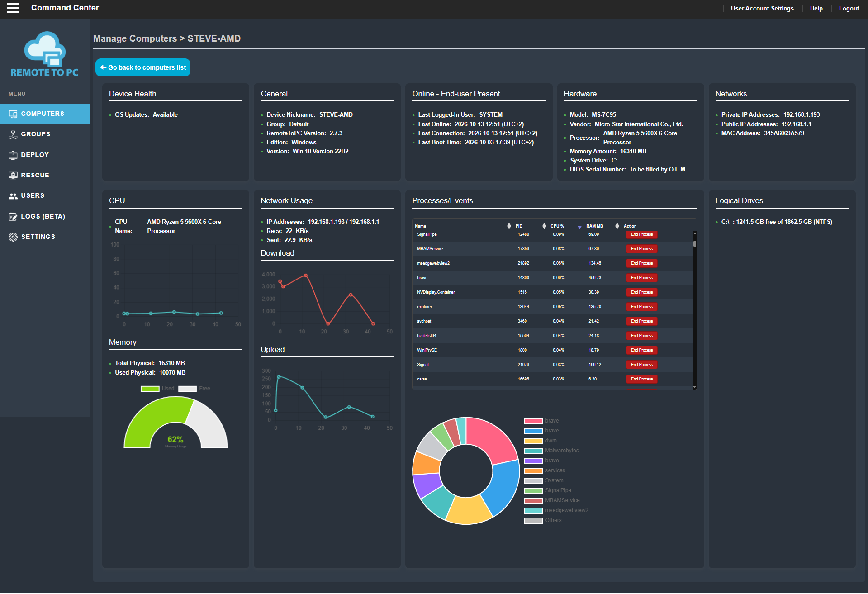The width and height of the screenshot is (868, 594).
Task: Click the RAM MB column header
Action: pos(594,226)
